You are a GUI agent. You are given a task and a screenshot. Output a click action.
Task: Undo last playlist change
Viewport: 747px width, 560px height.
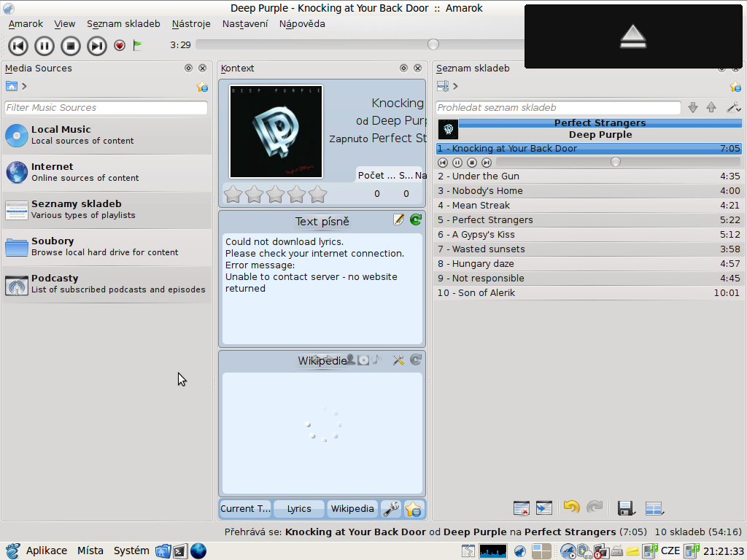(x=571, y=507)
